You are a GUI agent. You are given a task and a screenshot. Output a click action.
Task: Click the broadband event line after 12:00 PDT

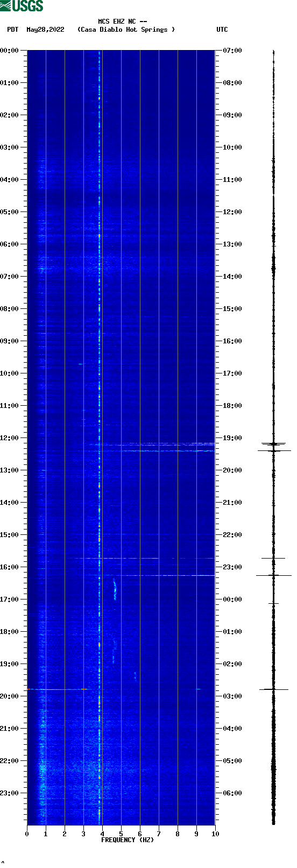tap(167, 450)
